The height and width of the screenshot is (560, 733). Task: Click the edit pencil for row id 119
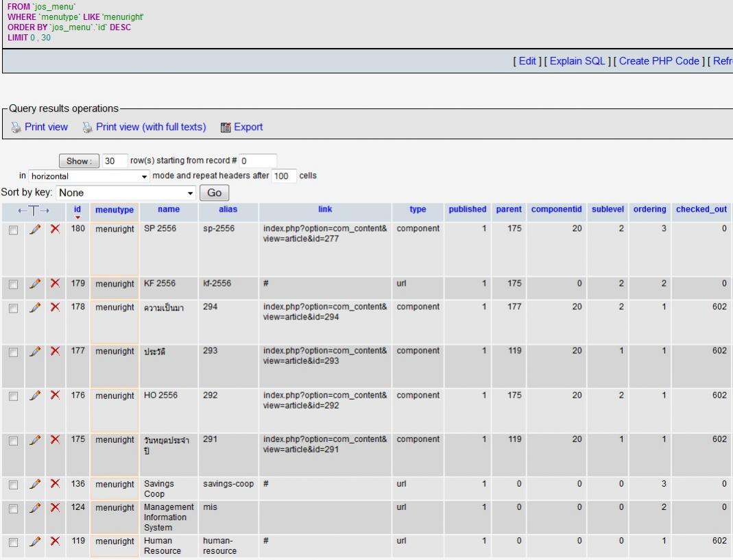tap(35, 541)
